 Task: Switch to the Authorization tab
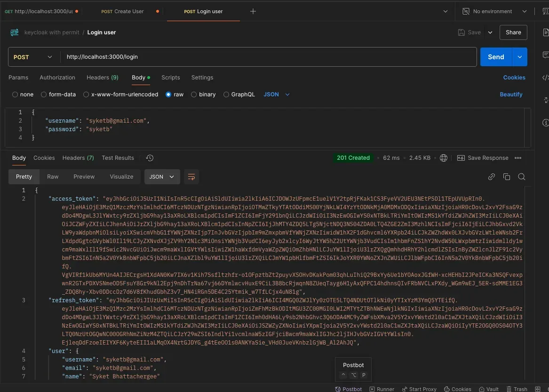point(57,78)
